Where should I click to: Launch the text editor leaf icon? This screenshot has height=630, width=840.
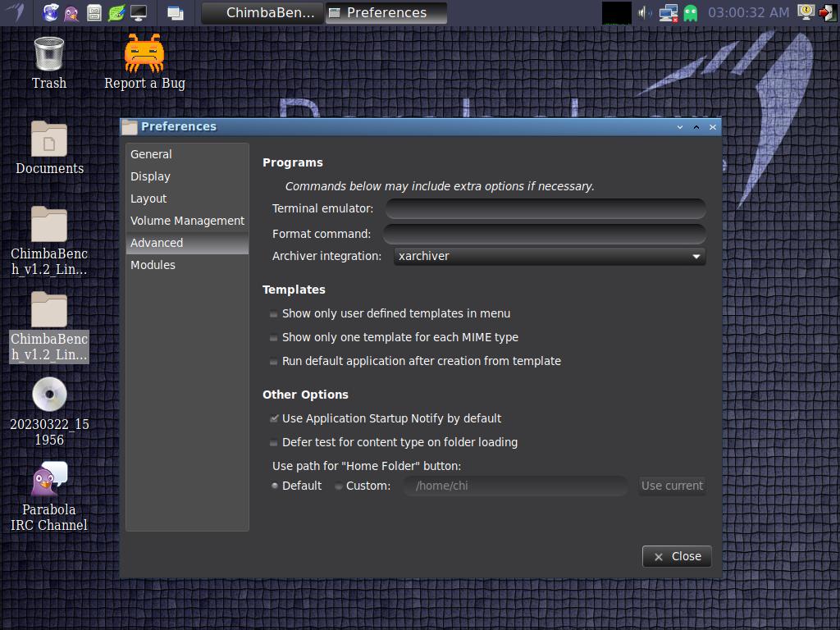click(116, 12)
